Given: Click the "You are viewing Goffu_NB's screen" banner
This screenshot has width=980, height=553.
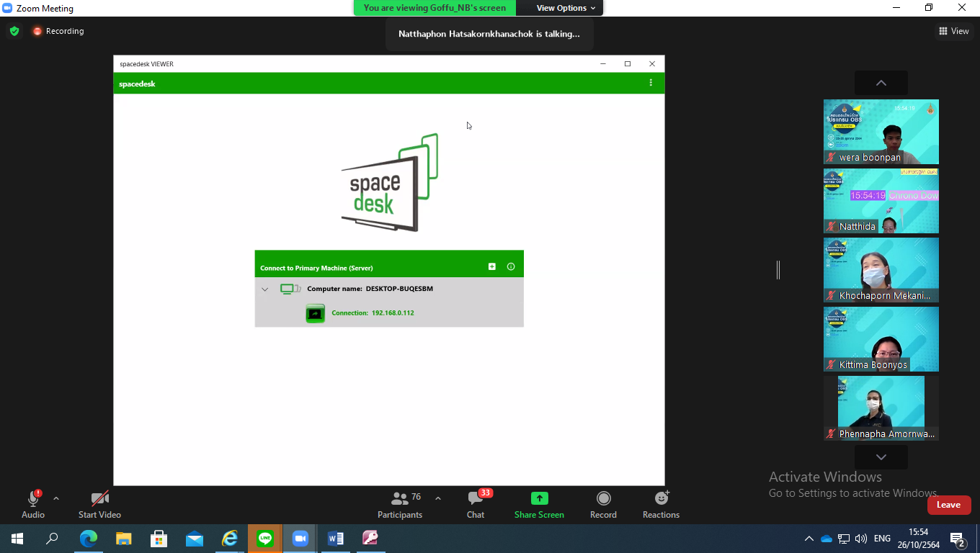Looking at the screenshot, I should 435,8.
